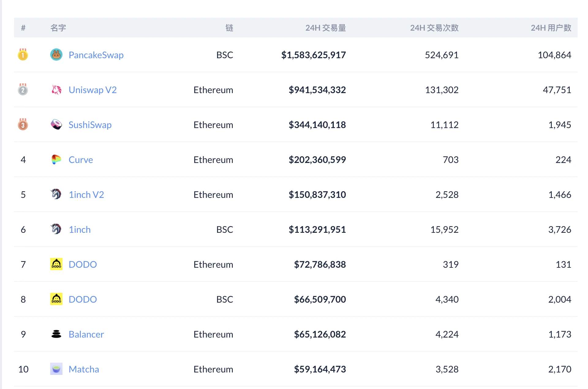Select the $202,360,599 volume cell
Image resolution: width=588 pixels, height=389 pixels.
pyautogui.click(x=317, y=160)
